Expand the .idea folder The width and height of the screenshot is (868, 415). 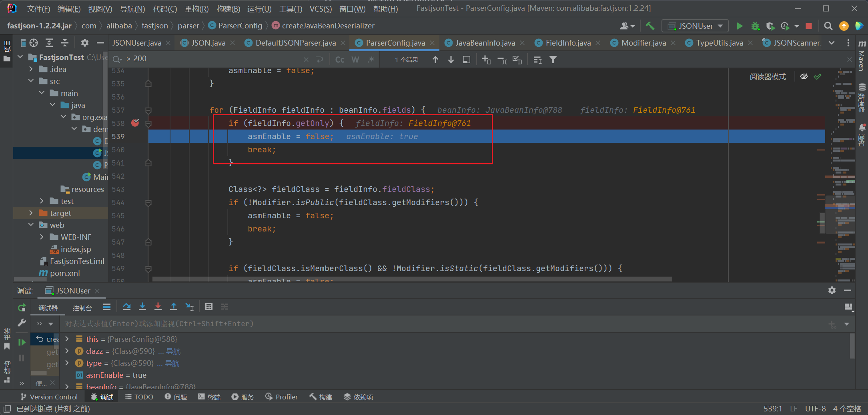[x=31, y=69]
